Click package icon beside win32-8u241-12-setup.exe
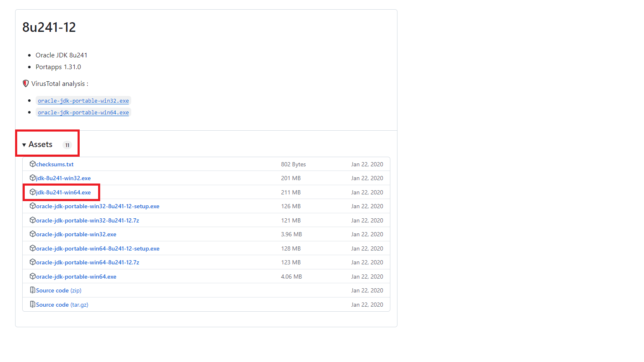Viewport: 644px width, 362px height. [33, 206]
